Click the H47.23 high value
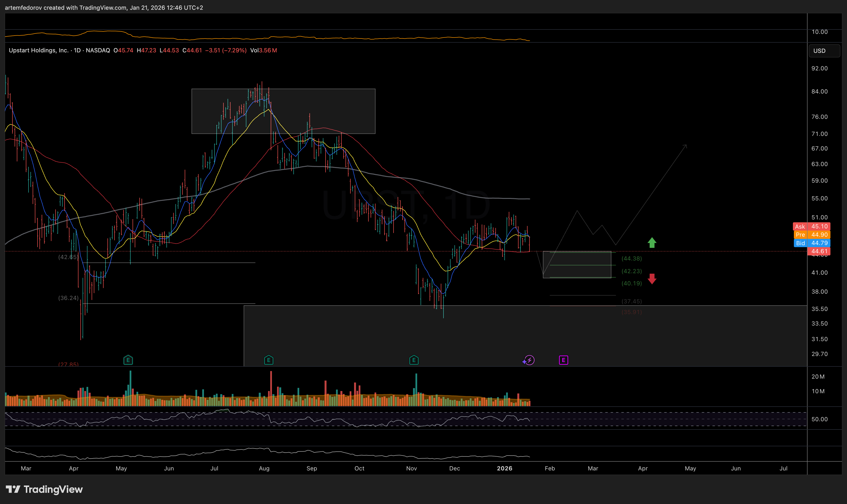 [146, 50]
